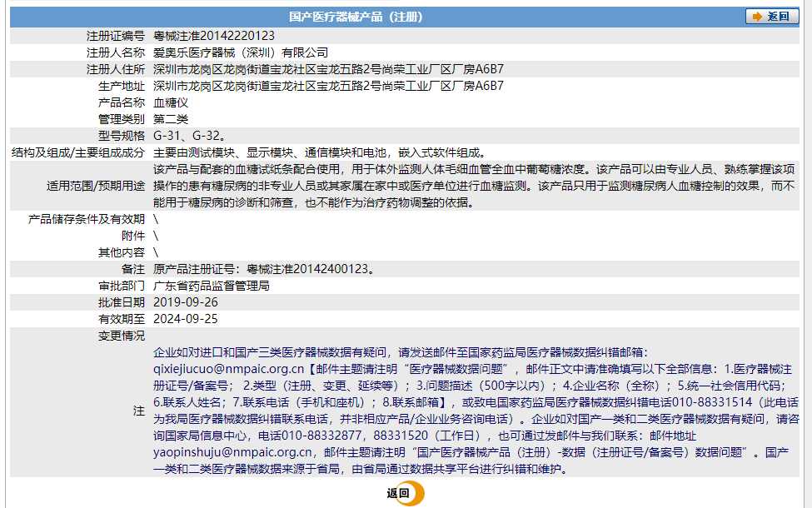Screen dimensions: 812x508
Task: Click product name 血糖仪
Action: [x=171, y=102]
